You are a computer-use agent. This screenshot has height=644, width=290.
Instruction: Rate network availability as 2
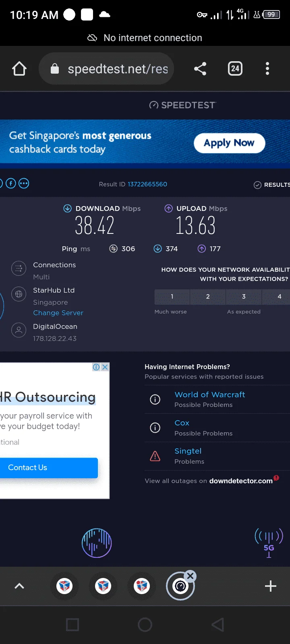pyautogui.click(x=208, y=297)
